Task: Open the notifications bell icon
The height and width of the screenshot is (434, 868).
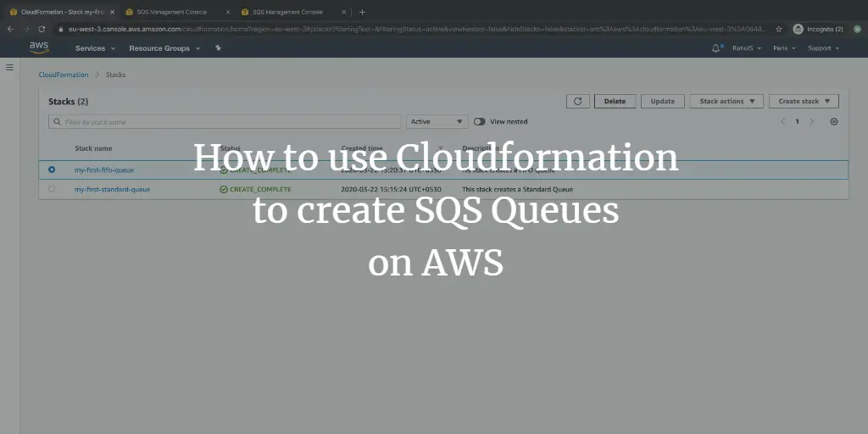Action: pos(715,48)
